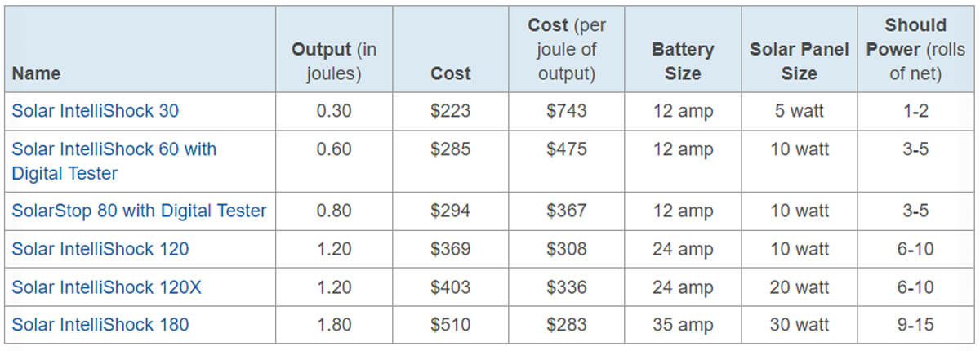Open the Solar IntelliShock 120X link
980x351 pixels.
pos(105,287)
